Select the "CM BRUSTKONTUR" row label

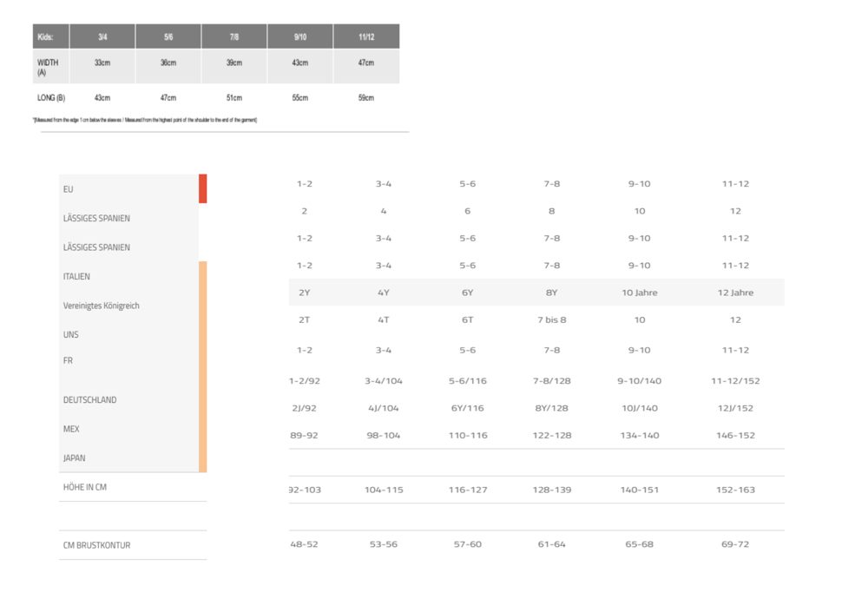[x=97, y=545]
